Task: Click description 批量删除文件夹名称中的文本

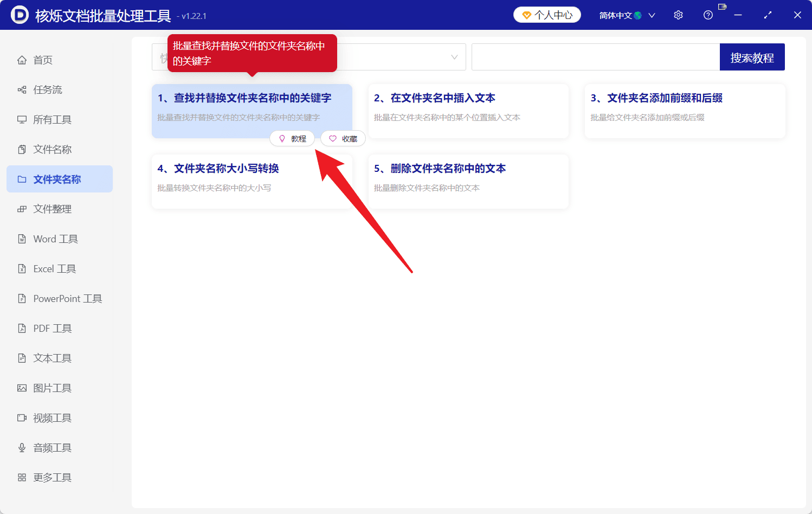Action: click(427, 188)
